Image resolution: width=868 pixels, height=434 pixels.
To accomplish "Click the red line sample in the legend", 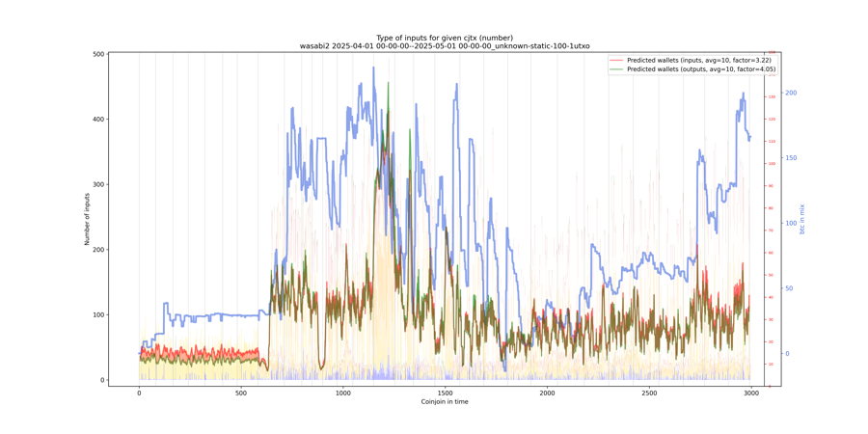I will click(616, 60).
